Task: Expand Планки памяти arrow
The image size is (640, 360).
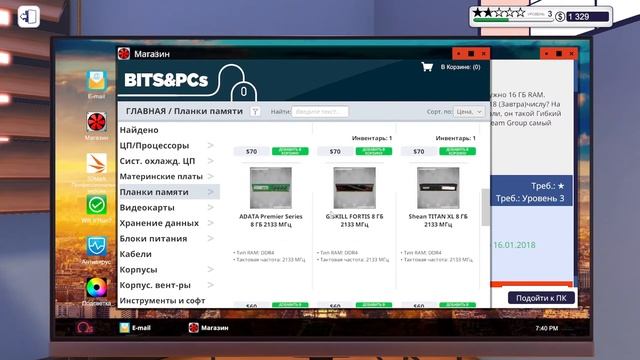Action: pyautogui.click(x=211, y=192)
